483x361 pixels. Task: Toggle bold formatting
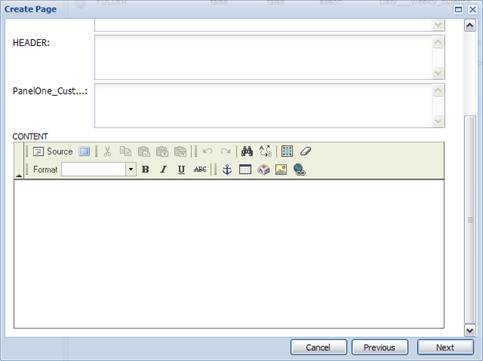click(x=145, y=169)
